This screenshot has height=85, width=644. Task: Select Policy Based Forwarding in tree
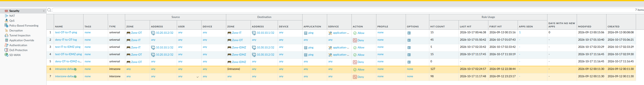click(24, 26)
